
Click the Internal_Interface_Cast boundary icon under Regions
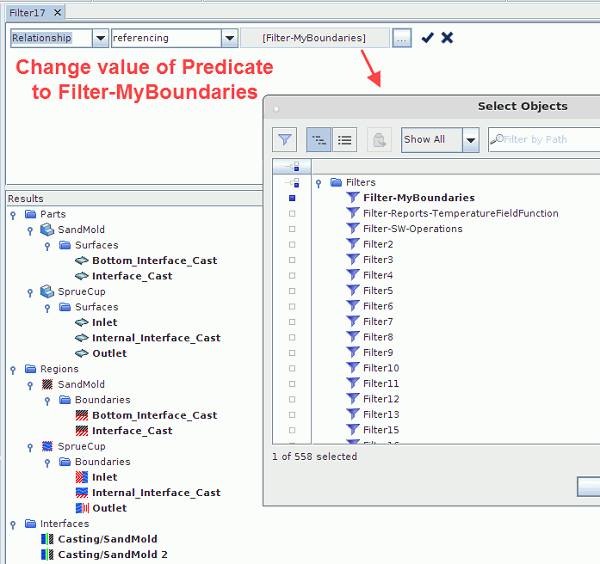(x=82, y=492)
